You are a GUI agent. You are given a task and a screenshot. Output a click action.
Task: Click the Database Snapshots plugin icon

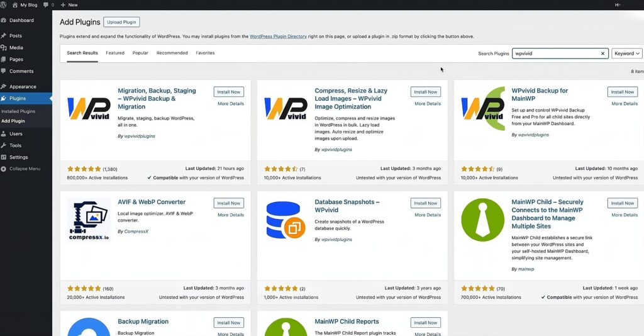[286, 220]
